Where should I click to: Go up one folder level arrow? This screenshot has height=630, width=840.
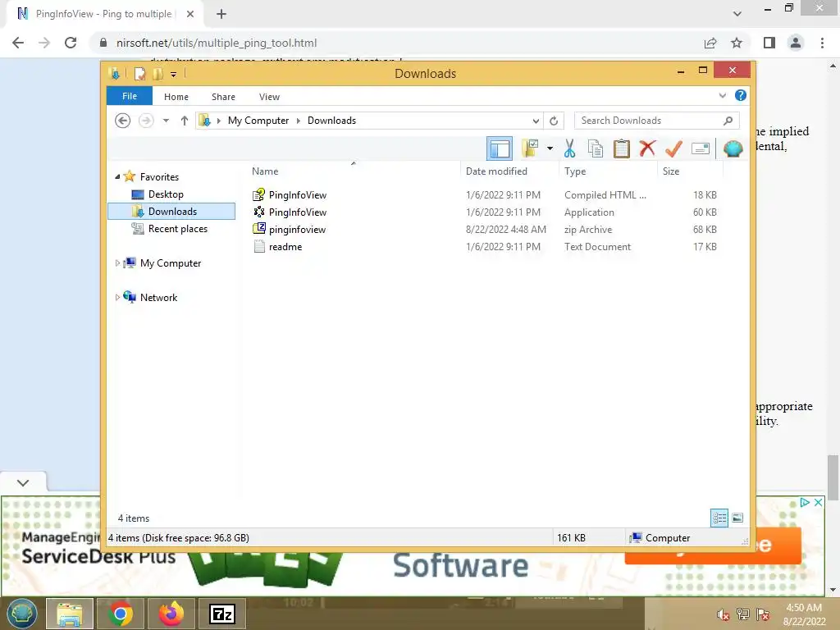pos(185,121)
